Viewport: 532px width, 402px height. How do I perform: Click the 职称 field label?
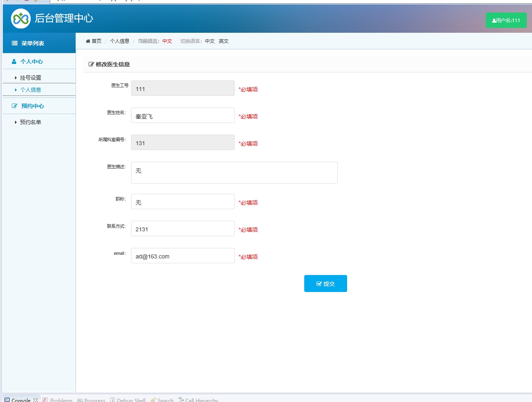tap(121, 199)
